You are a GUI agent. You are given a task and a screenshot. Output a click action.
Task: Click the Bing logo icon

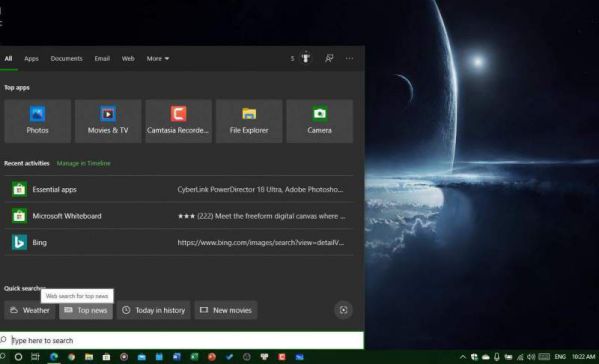point(19,243)
